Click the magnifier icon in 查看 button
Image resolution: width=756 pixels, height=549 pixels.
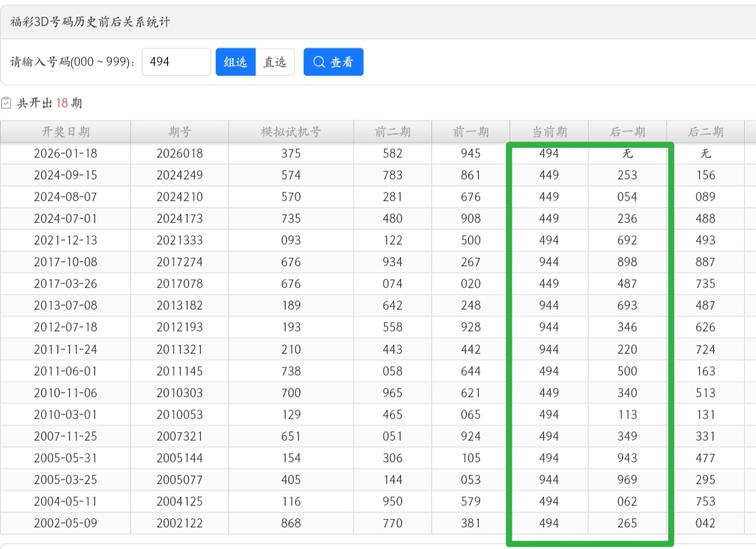coord(319,62)
